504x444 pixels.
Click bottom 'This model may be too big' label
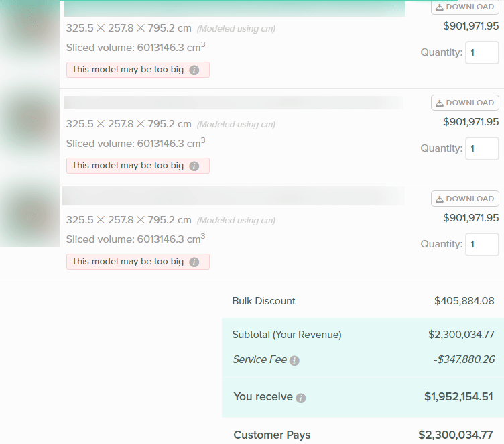128,262
